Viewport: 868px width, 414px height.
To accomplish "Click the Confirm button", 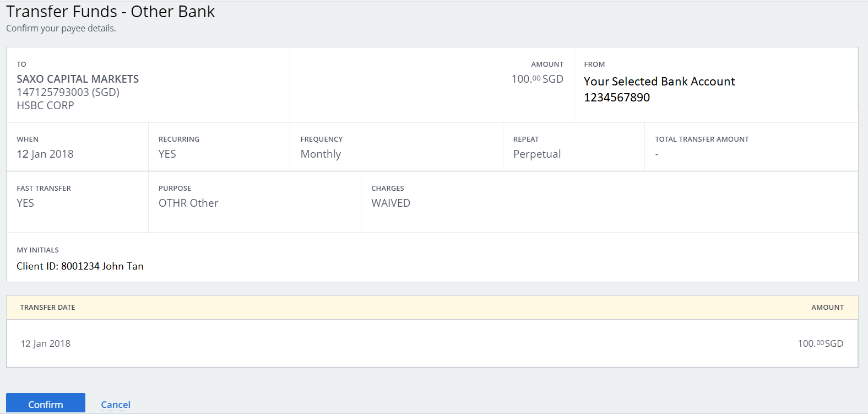I will tap(46, 404).
